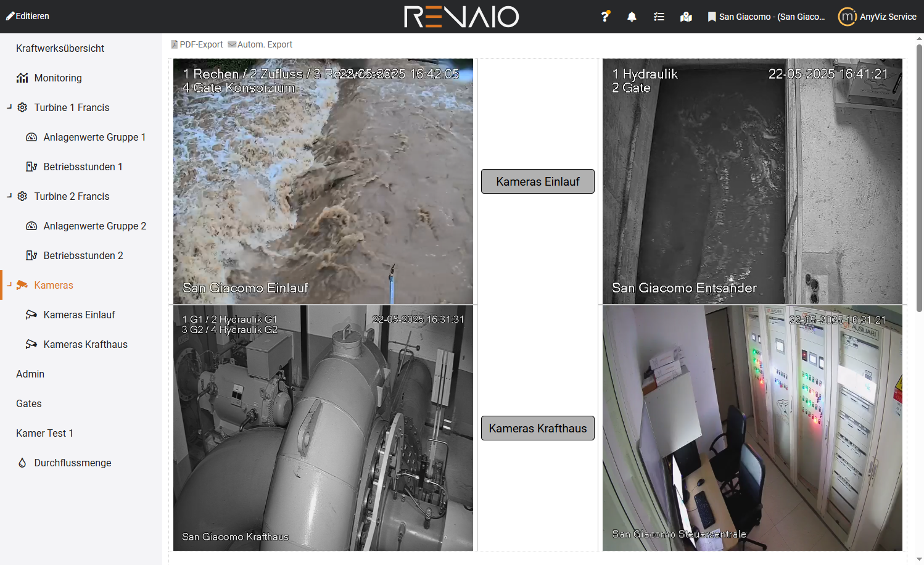Open the Monitoring dashboard icon

click(x=23, y=78)
